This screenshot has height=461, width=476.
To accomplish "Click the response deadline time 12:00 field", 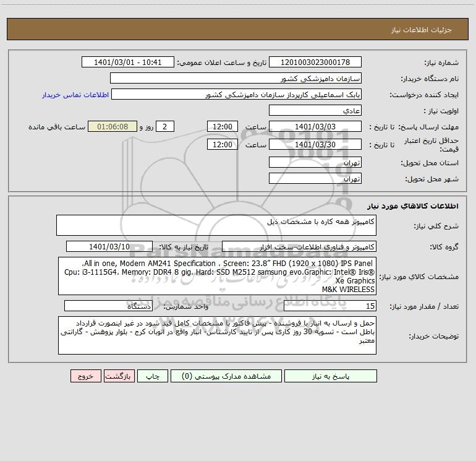I will pos(222,127).
